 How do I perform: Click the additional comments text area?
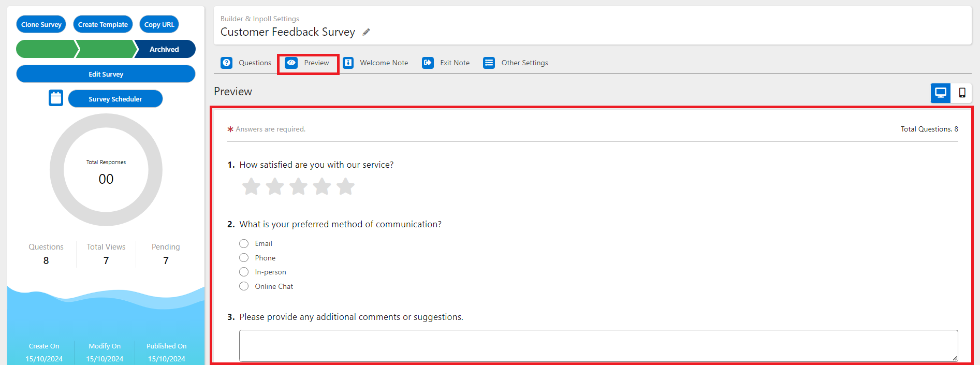[x=598, y=345]
